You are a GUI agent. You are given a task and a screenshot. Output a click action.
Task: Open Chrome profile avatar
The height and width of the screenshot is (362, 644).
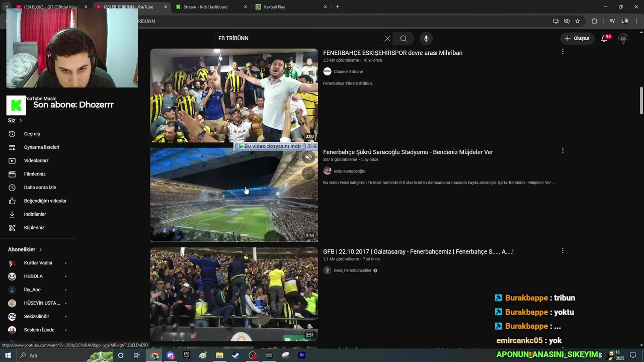[x=625, y=21]
